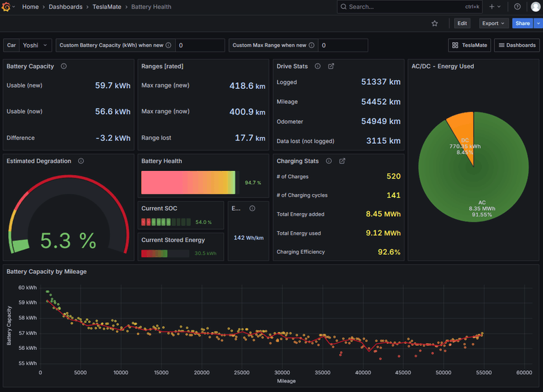This screenshot has width=543, height=392.
Task: Click the Edit dashboard button
Action: (x=462, y=23)
